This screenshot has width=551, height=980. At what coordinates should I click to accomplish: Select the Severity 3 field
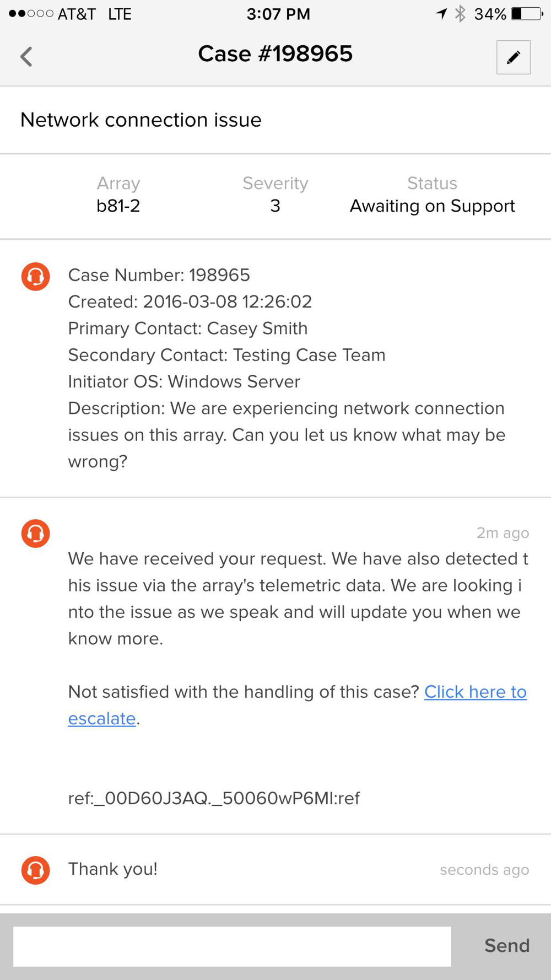[x=275, y=195]
